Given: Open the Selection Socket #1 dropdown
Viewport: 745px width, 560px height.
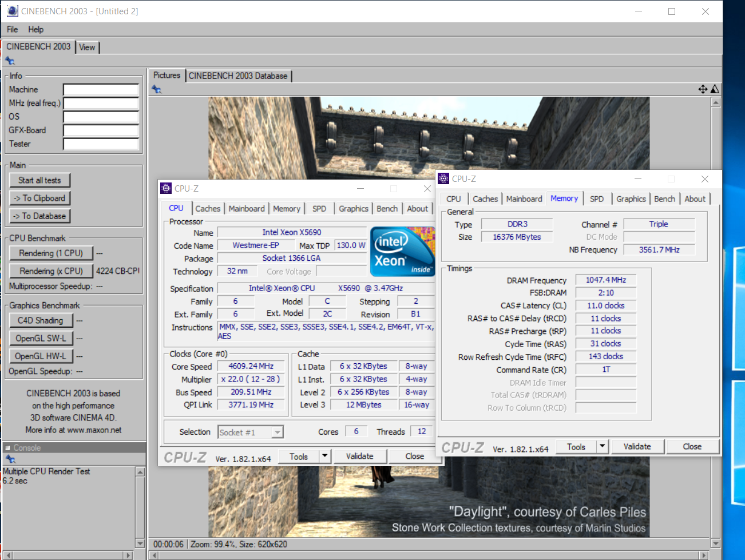Looking at the screenshot, I should click(251, 432).
